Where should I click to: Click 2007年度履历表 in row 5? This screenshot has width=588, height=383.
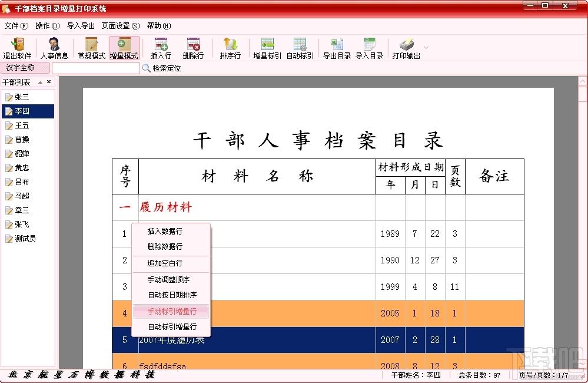point(172,340)
